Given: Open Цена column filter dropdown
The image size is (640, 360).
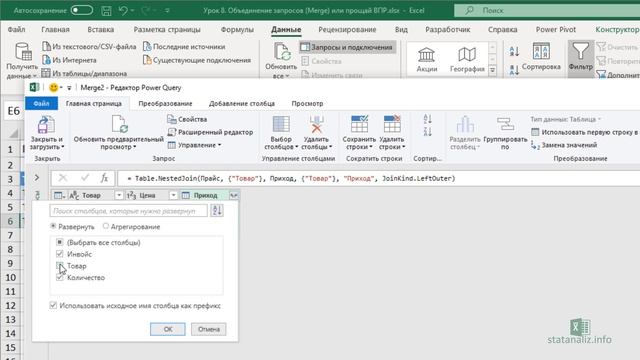Looking at the screenshot, I should 173,196.
